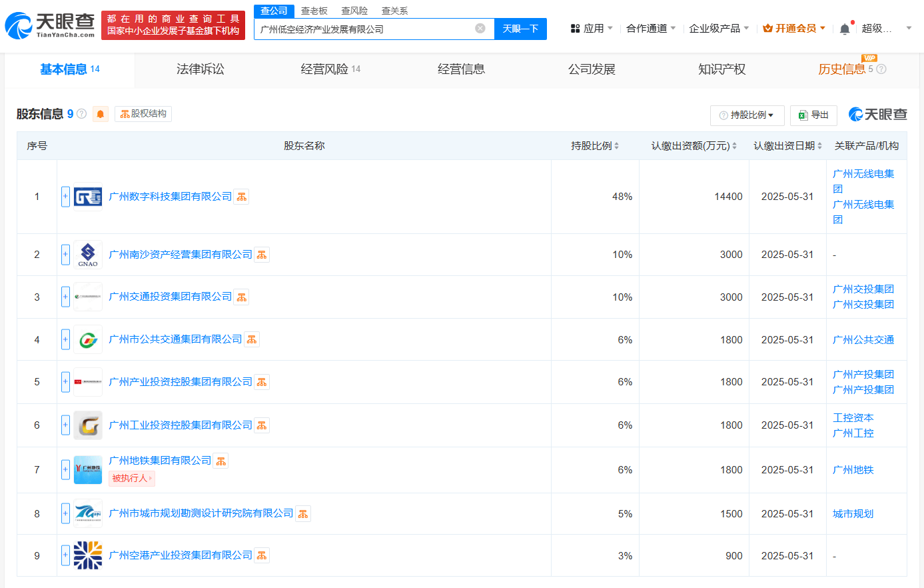
Task: Open equity structure icon for 广州市城市规划勘测设计研究院
Action: click(303, 514)
